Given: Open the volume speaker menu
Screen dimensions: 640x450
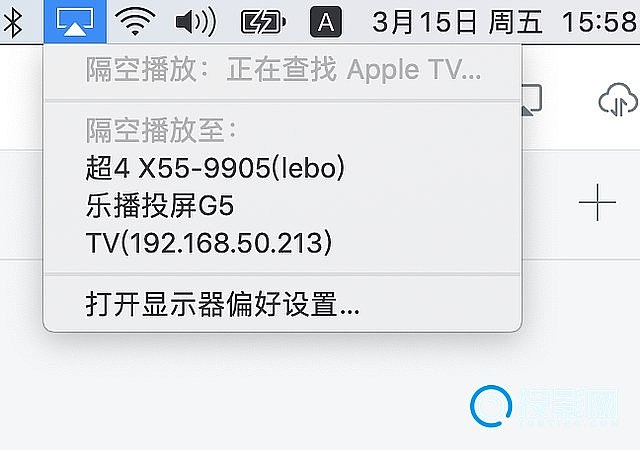Looking at the screenshot, I should [195, 22].
